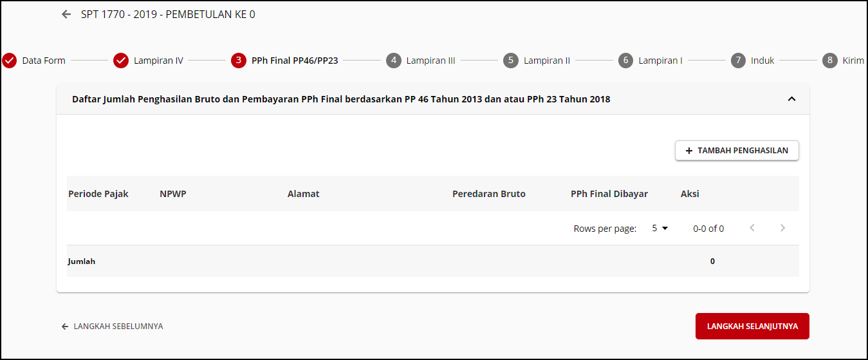Click the step 6 circle icon
Viewport: 868px width, 360px height.
[x=625, y=61]
